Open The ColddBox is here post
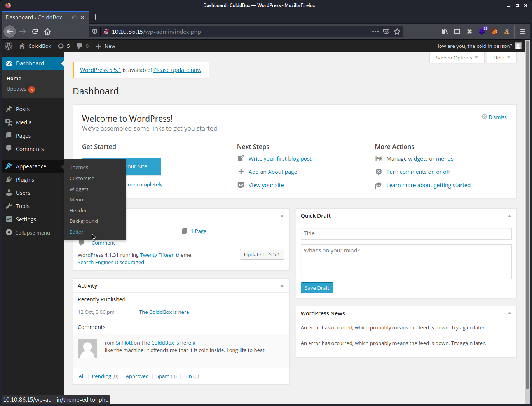The image size is (532, 406). [x=164, y=312]
